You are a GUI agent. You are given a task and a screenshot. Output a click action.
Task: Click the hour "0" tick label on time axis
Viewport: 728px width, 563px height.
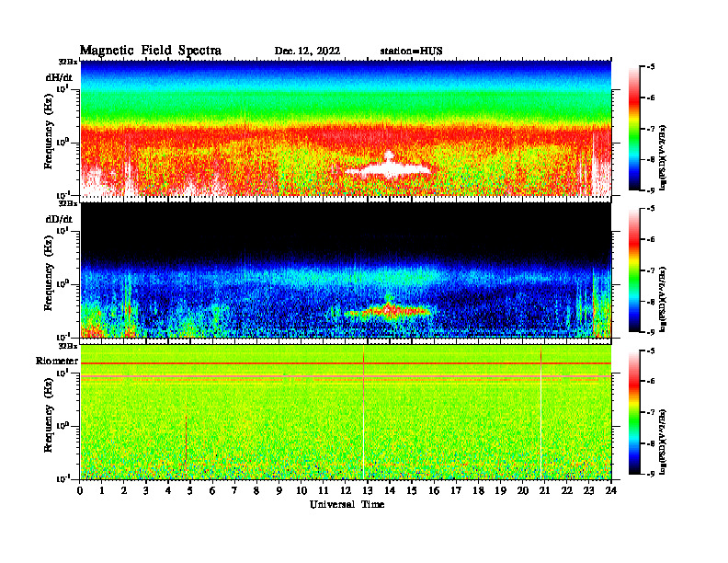[x=80, y=491]
